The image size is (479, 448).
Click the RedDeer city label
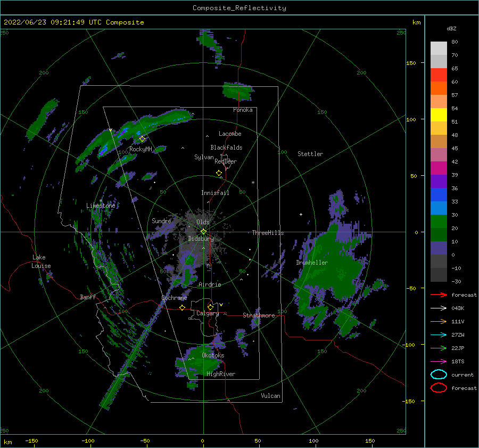pyautogui.click(x=226, y=161)
